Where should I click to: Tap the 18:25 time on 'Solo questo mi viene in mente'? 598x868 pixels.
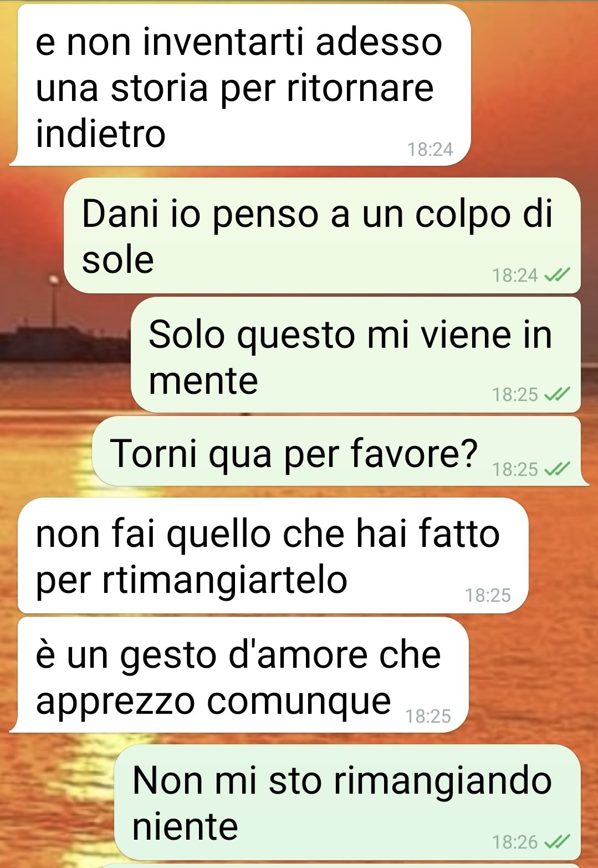click(x=515, y=394)
